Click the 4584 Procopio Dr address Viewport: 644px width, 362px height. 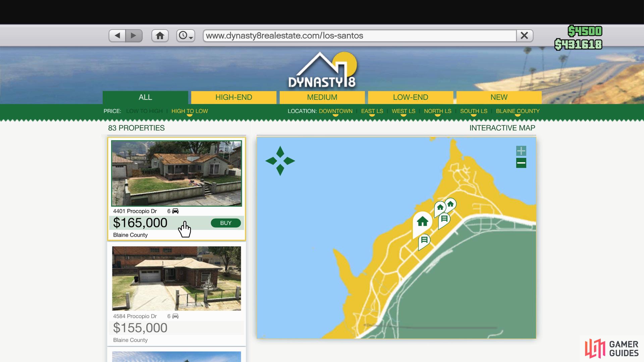(x=135, y=316)
